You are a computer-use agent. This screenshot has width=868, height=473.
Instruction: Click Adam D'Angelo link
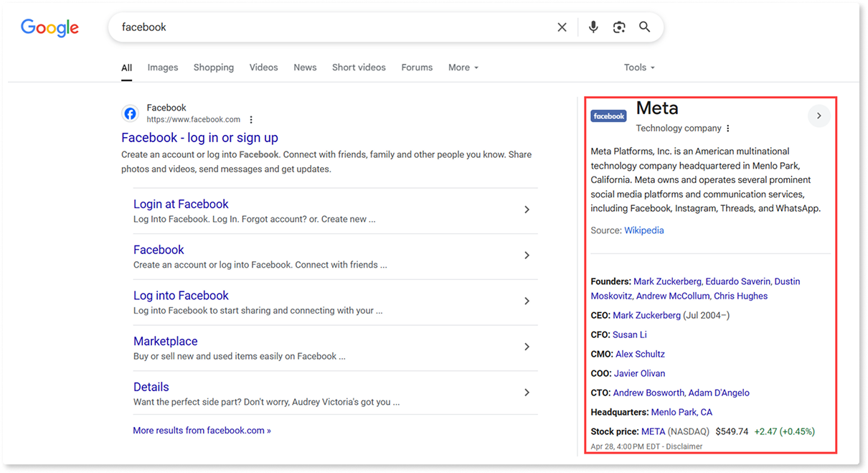[719, 393]
